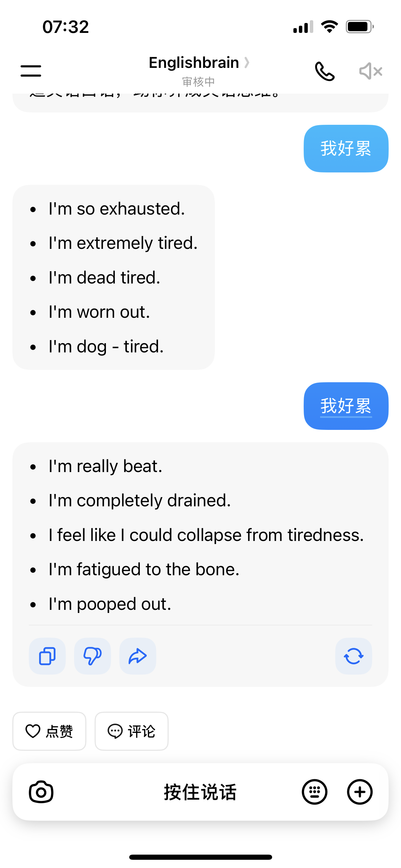
Task: Regenerate the latest response
Action: pyautogui.click(x=353, y=656)
